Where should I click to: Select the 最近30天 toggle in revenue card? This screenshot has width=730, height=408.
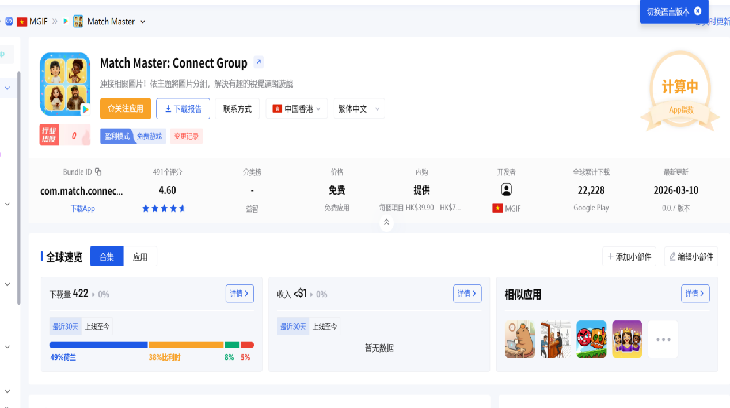coord(291,326)
